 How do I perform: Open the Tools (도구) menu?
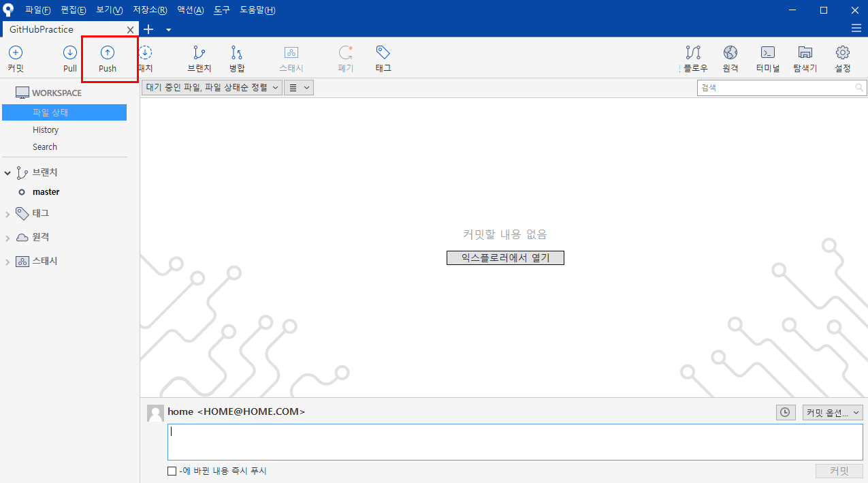pos(222,10)
